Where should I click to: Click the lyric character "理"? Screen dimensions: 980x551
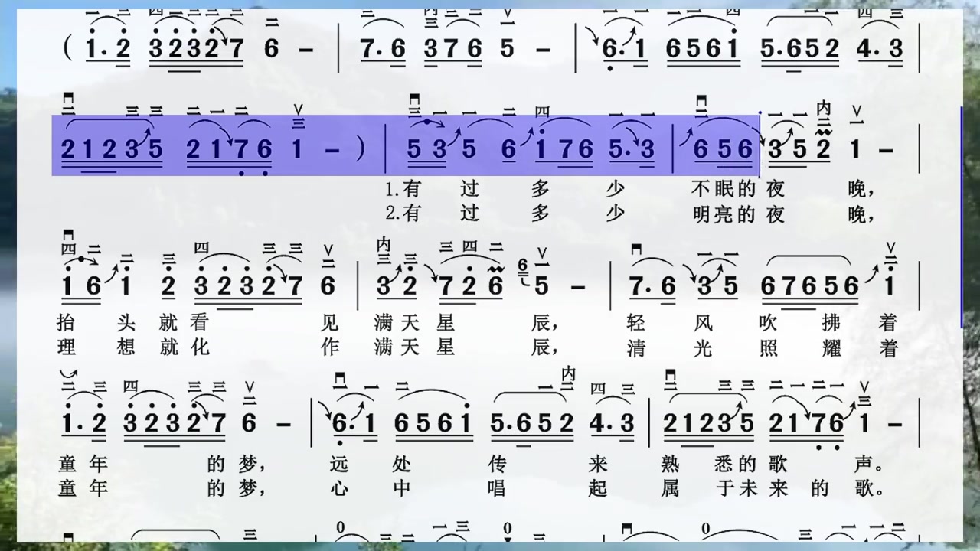coord(67,347)
